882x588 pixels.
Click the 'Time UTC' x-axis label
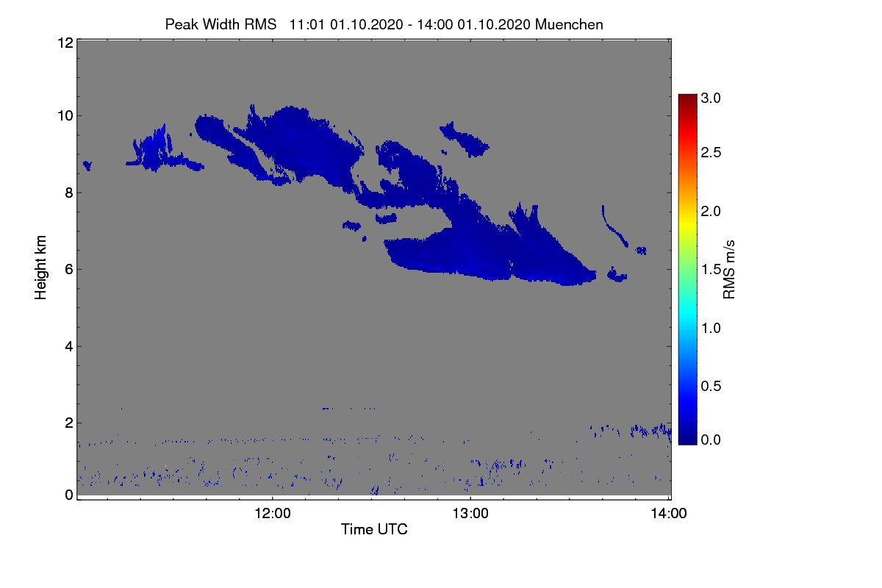pos(374,528)
